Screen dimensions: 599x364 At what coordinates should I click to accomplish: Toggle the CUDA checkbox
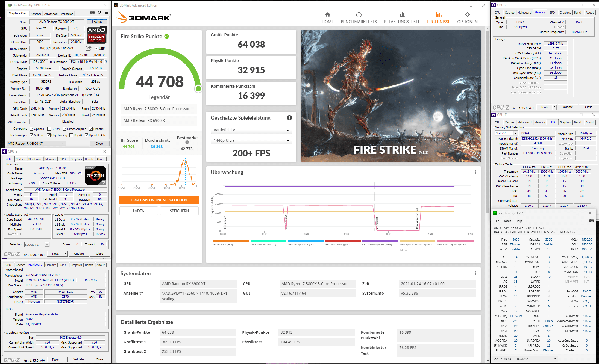(49, 129)
